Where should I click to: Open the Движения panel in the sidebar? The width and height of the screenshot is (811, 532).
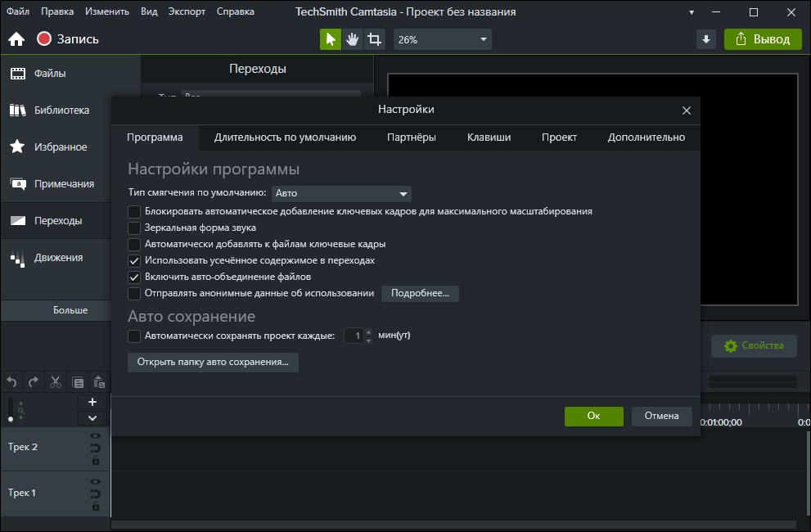click(56, 257)
